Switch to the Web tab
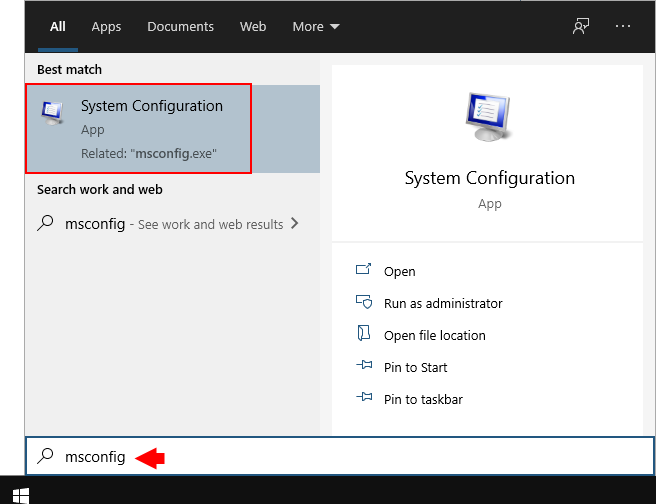Image resolution: width=656 pixels, height=504 pixels. pyautogui.click(x=253, y=27)
